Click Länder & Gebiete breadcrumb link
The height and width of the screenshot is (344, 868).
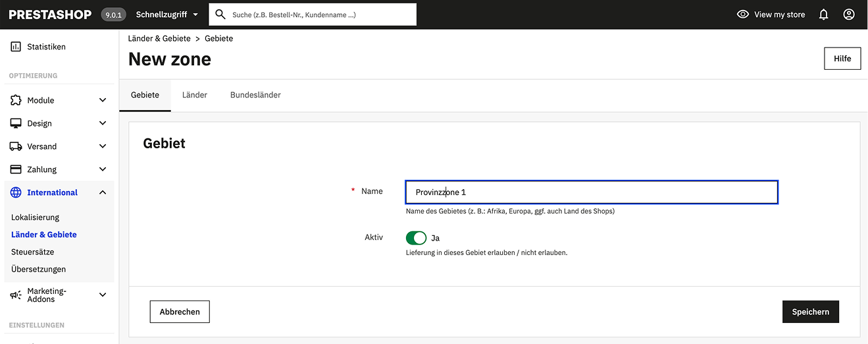coord(159,38)
